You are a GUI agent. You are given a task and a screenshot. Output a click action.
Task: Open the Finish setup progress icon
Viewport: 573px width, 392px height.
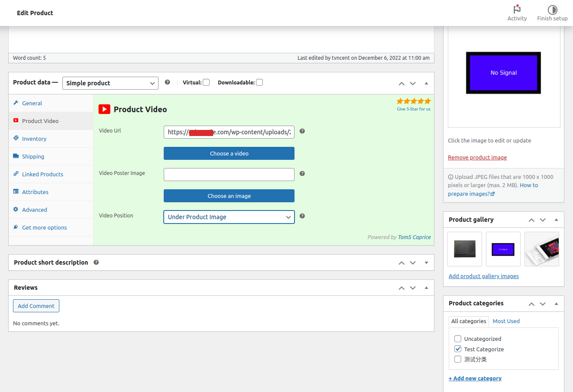[x=552, y=10]
